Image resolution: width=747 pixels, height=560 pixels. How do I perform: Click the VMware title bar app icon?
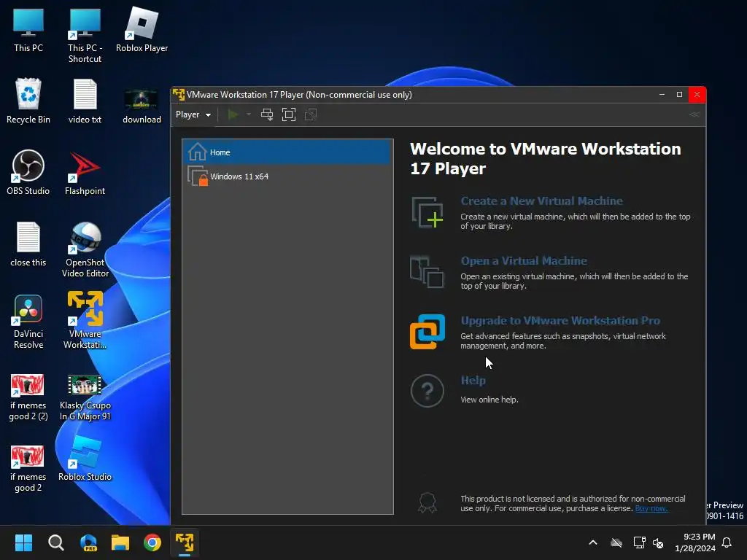pos(179,94)
